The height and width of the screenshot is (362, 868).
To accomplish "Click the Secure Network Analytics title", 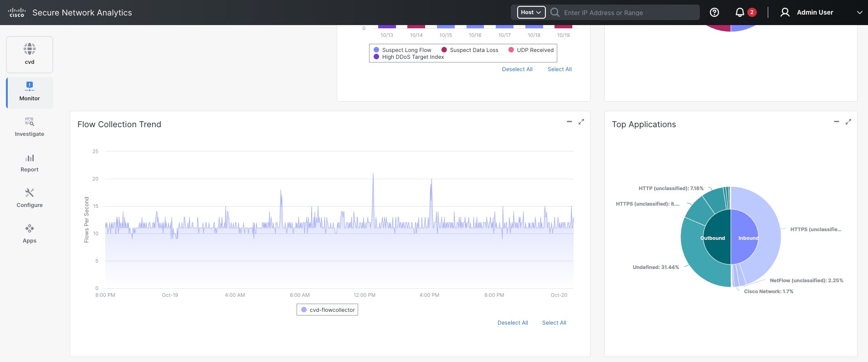I will click(82, 13).
